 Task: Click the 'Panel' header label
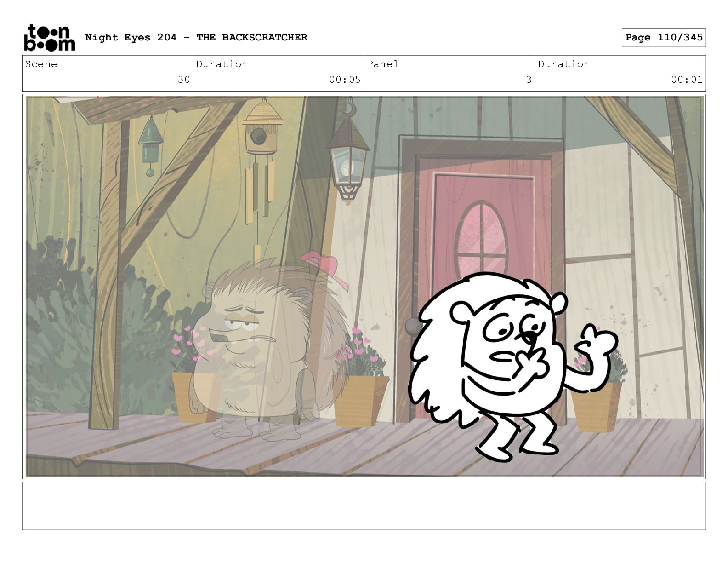[383, 64]
